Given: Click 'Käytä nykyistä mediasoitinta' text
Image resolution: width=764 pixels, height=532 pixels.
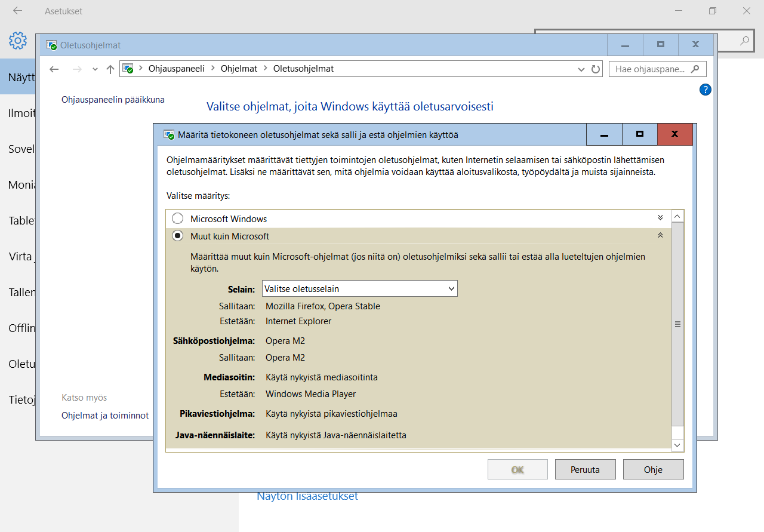Looking at the screenshot, I should pos(322,377).
